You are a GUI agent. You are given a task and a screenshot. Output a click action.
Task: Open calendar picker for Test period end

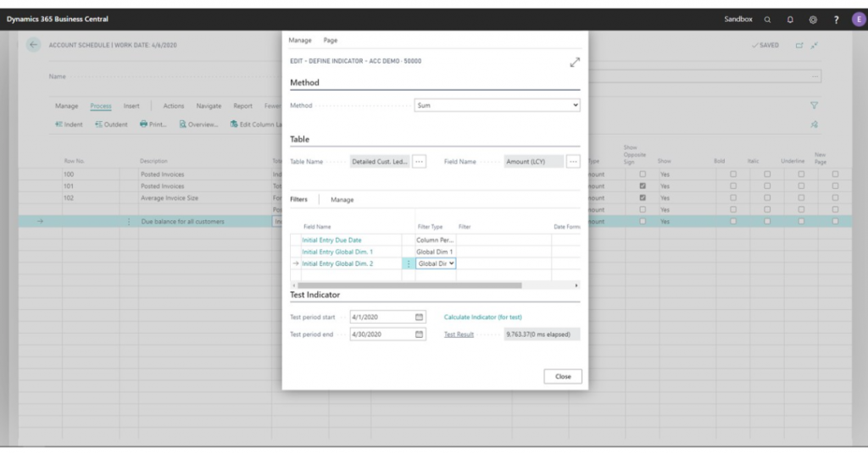coord(419,335)
